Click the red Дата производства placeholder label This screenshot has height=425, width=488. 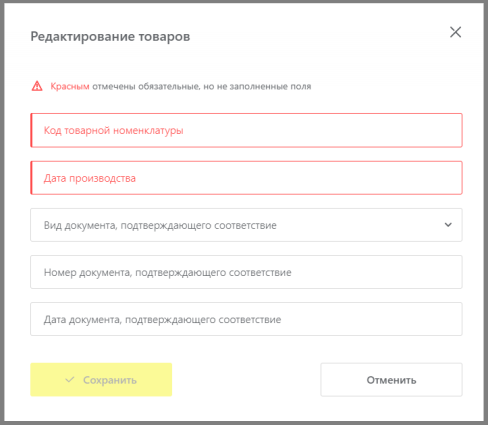point(90,178)
